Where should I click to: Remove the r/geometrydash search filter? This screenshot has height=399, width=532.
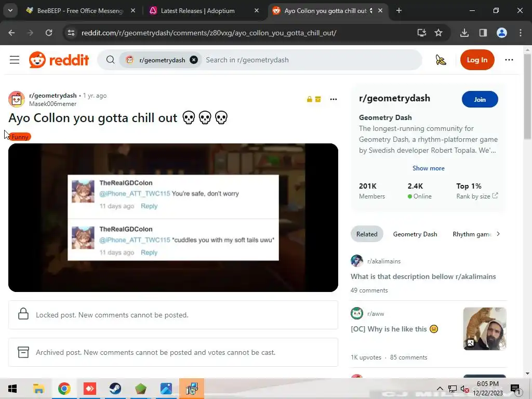[194, 60]
